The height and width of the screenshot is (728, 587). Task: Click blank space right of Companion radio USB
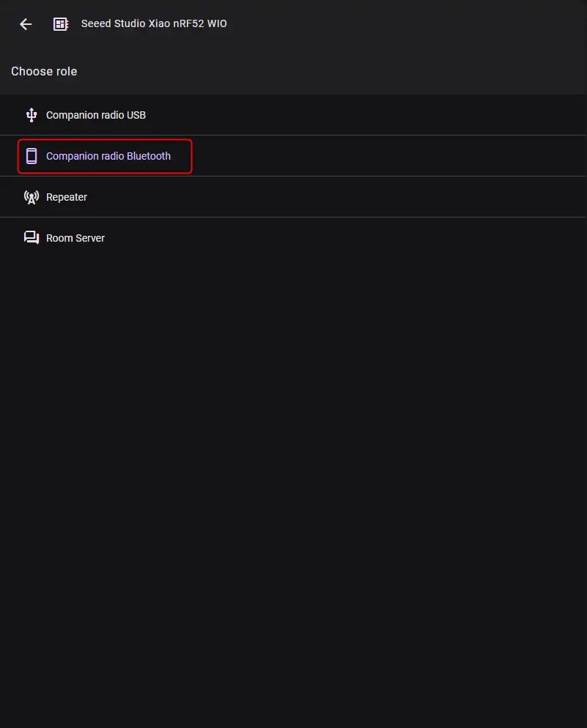pos(366,115)
